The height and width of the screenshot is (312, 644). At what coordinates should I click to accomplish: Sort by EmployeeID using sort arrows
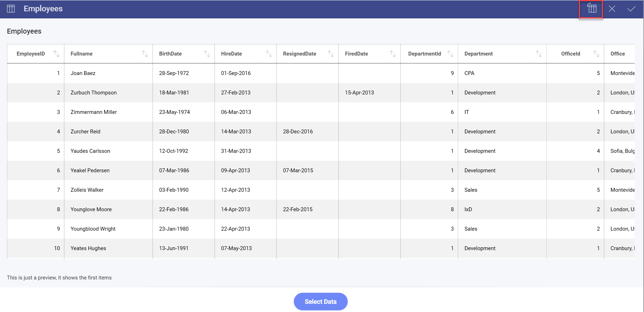tap(56, 54)
